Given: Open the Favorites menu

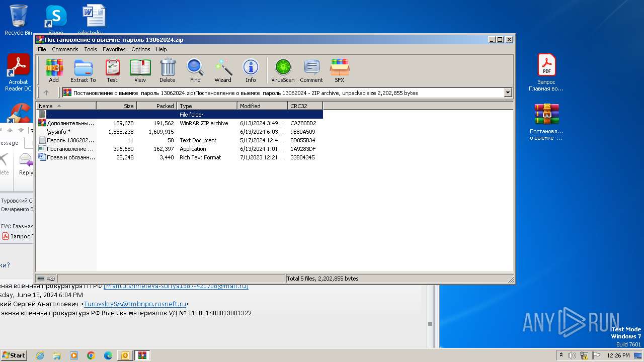Looking at the screenshot, I should pyautogui.click(x=114, y=49).
